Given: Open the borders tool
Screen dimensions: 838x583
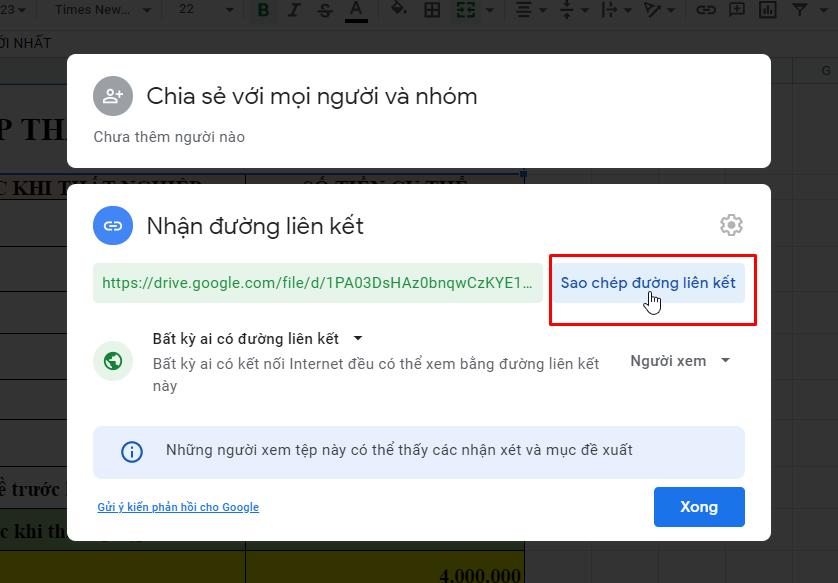Looking at the screenshot, I should 431,11.
